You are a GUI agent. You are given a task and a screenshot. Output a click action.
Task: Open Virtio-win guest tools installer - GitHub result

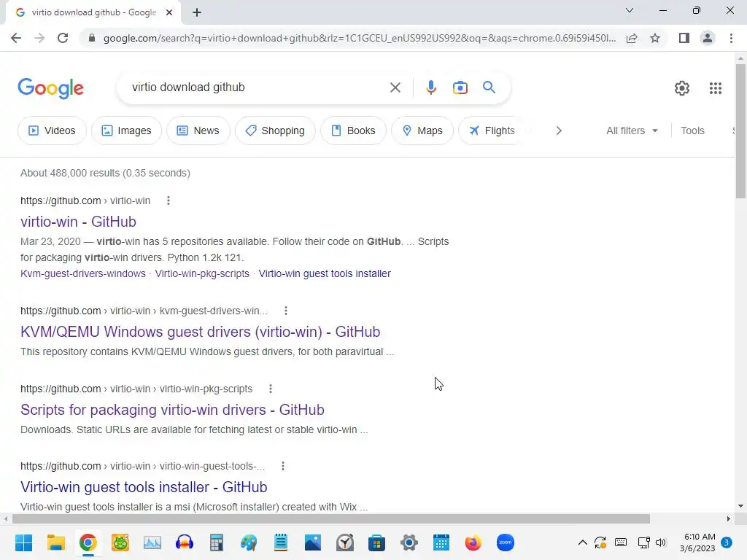(144, 487)
